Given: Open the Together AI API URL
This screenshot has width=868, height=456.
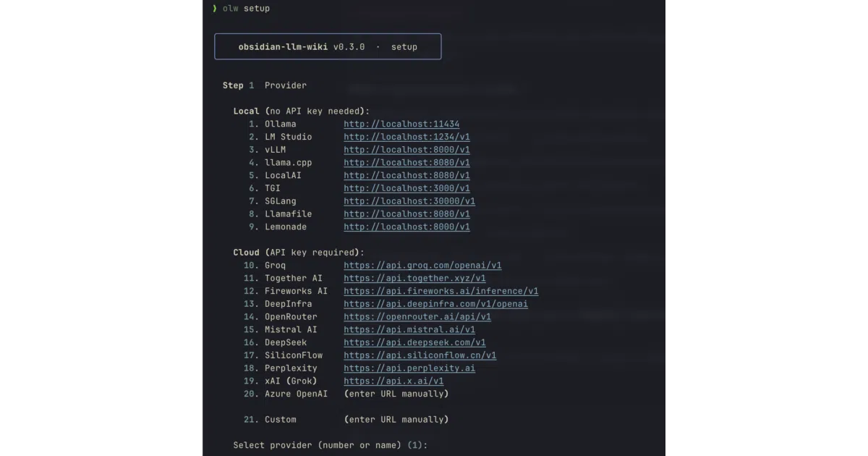Looking at the screenshot, I should coord(414,278).
